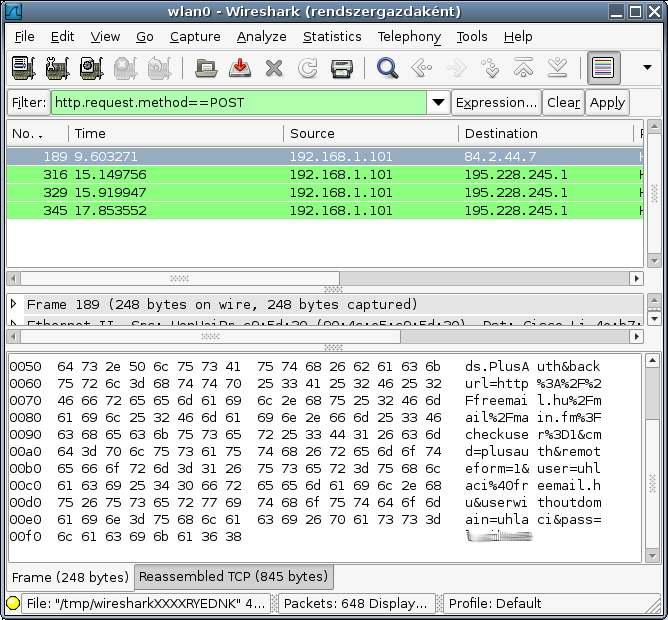This screenshot has width=668, height=620.
Task: Click hex pane scroll down arrow
Action: (x=652, y=555)
